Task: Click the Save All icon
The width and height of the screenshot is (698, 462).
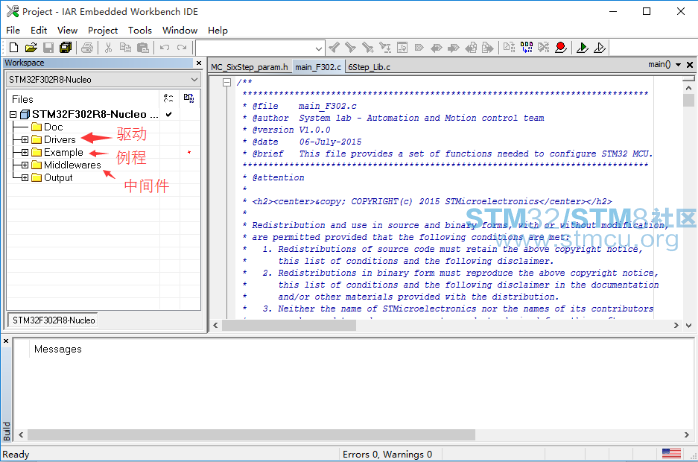Action: click(x=65, y=48)
